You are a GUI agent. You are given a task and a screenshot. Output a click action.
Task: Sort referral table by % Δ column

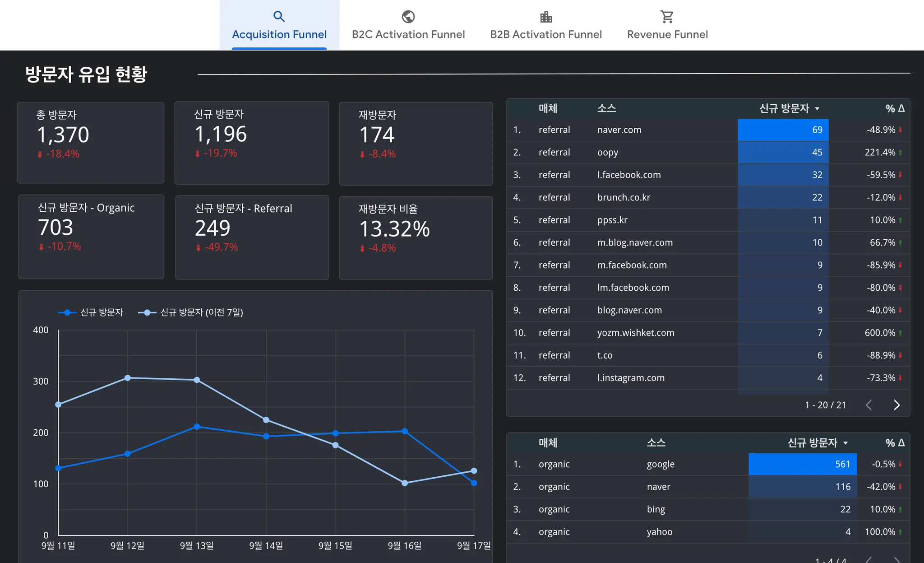(894, 108)
